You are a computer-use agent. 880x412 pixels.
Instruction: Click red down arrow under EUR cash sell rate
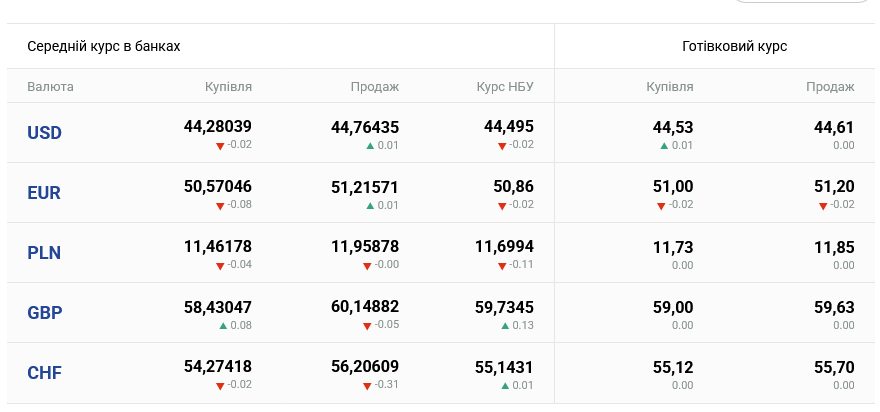point(823,206)
